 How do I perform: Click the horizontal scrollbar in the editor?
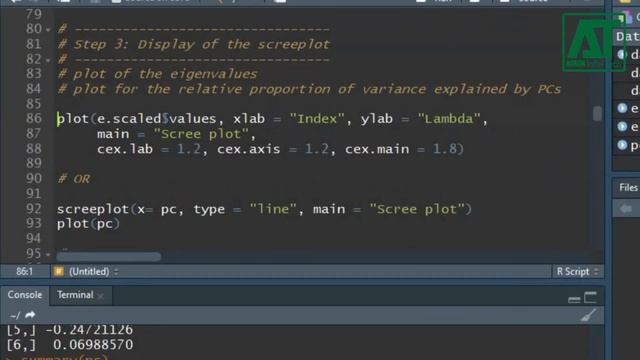click(109, 257)
